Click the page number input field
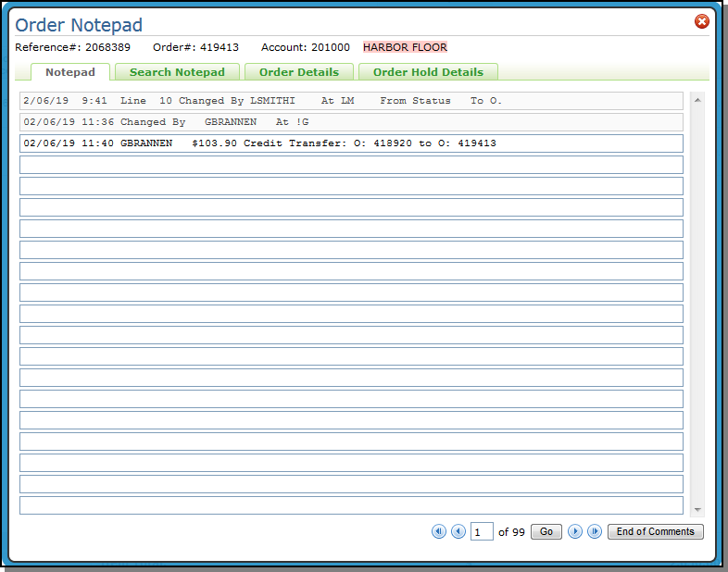 pos(482,532)
